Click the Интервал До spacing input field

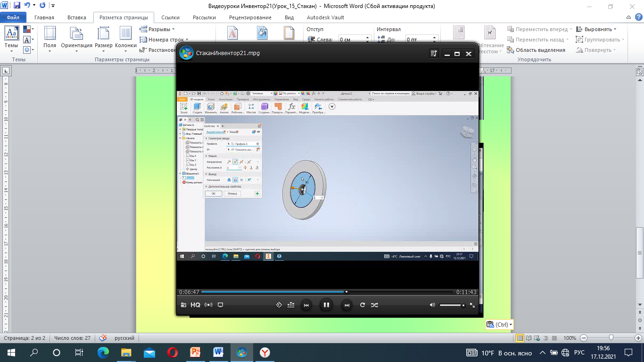tap(419, 40)
